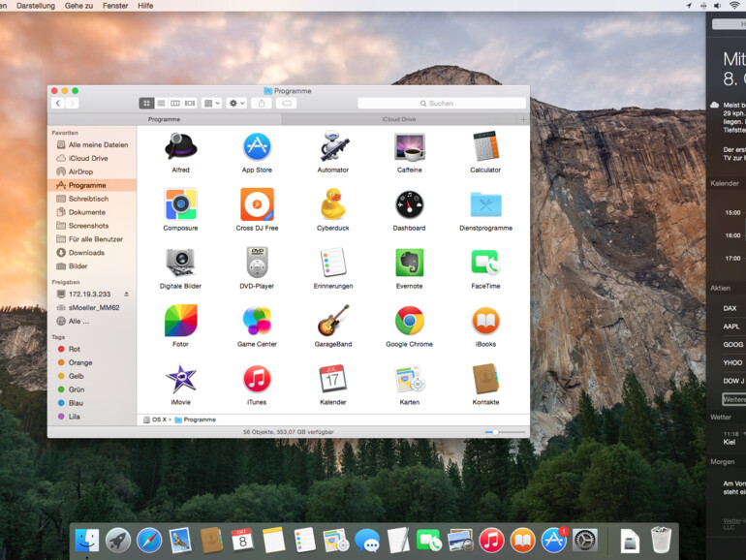Select Erinnerungen app in Finder
746x560 pixels.
333,263
